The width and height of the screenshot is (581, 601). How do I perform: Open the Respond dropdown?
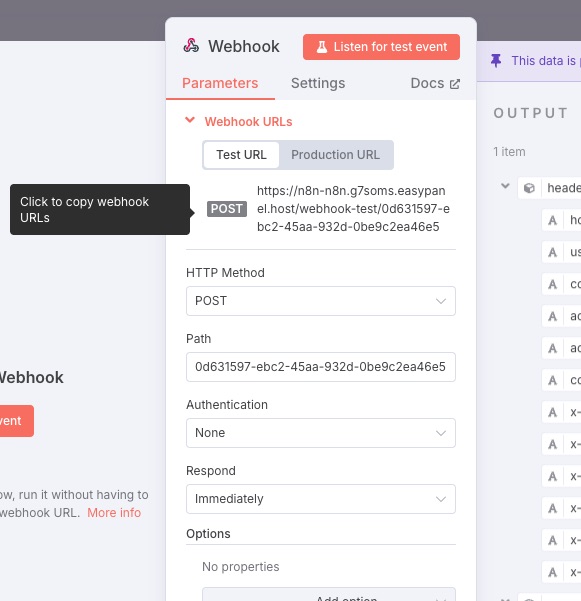click(321, 499)
